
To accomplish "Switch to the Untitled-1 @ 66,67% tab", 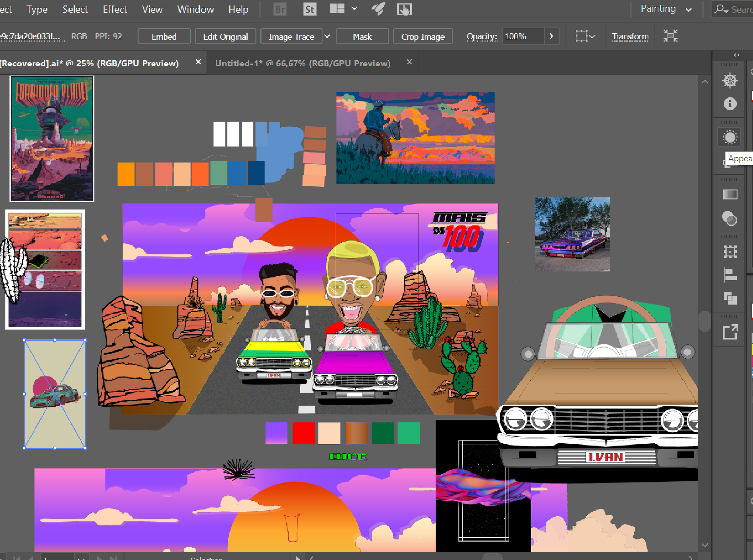I will (x=303, y=63).
